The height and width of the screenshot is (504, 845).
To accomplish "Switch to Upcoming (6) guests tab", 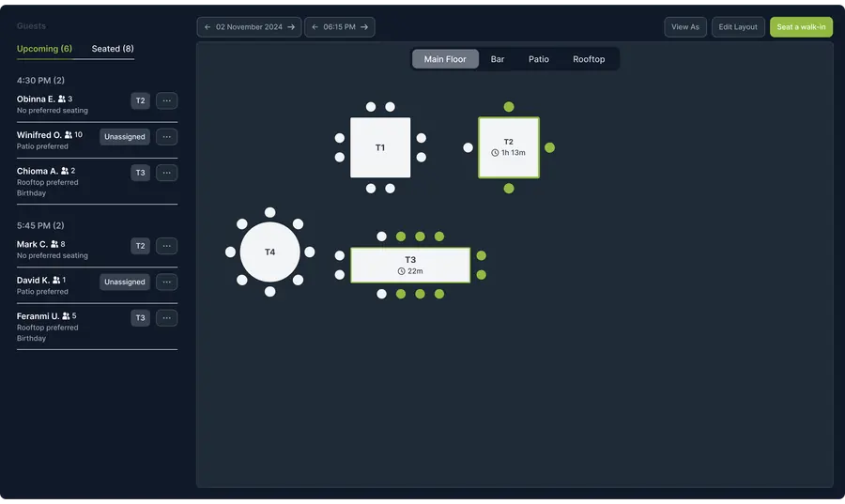I will (44, 49).
